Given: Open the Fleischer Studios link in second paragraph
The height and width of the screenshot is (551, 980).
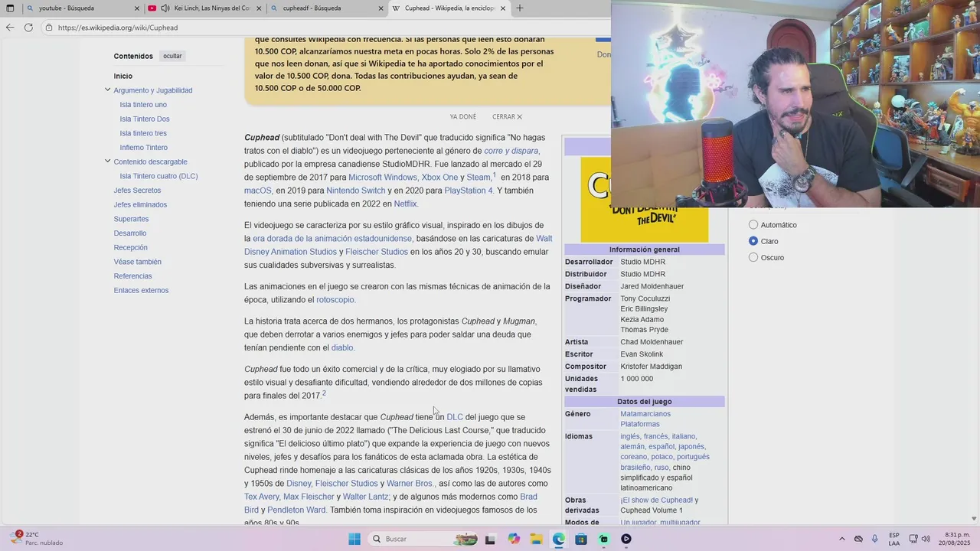Looking at the screenshot, I should [377, 252].
